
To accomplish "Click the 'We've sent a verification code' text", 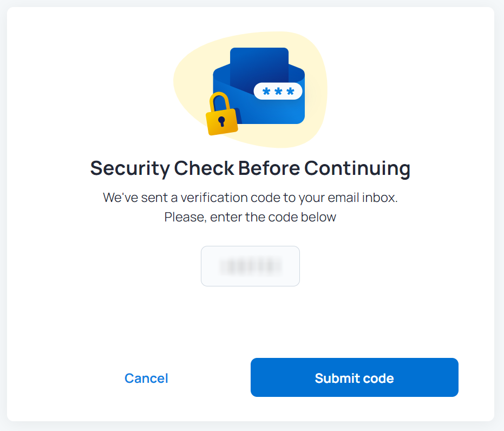I will pyautogui.click(x=250, y=198).
